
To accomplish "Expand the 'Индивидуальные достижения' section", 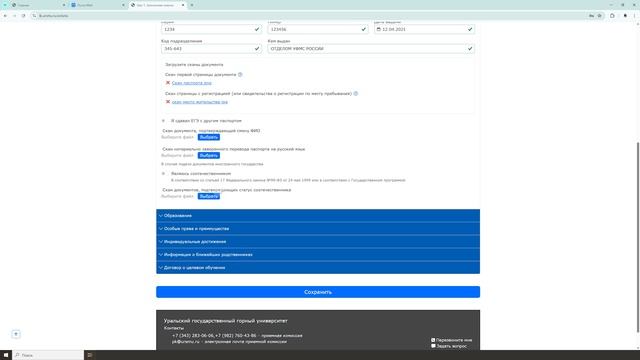I will 318,242.
